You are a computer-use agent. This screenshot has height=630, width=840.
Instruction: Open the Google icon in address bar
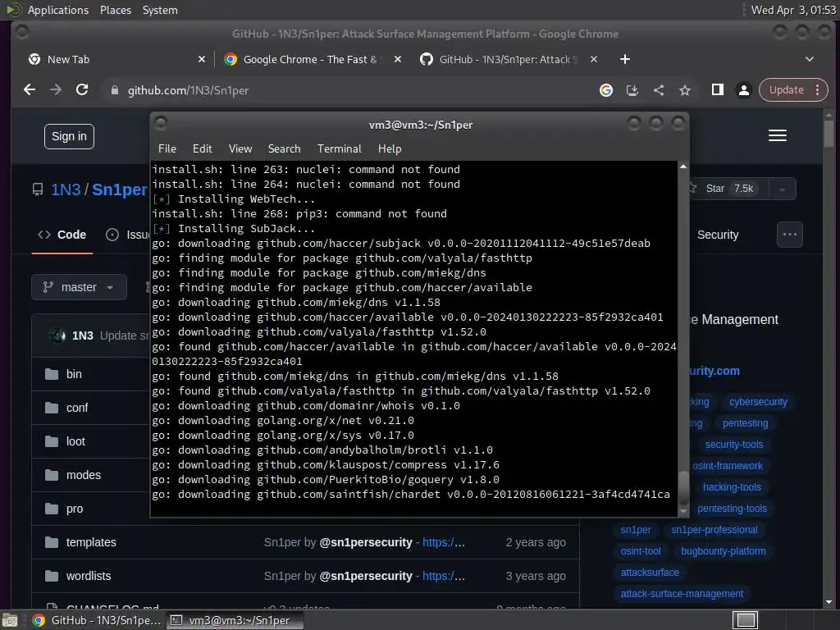606,90
